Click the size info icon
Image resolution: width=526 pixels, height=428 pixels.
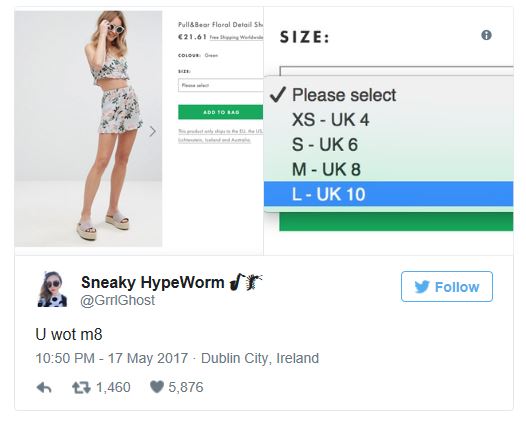click(x=486, y=35)
